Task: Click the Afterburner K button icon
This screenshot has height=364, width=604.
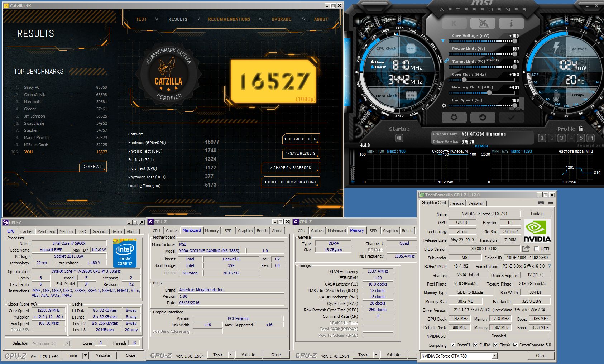Action: 454,24
